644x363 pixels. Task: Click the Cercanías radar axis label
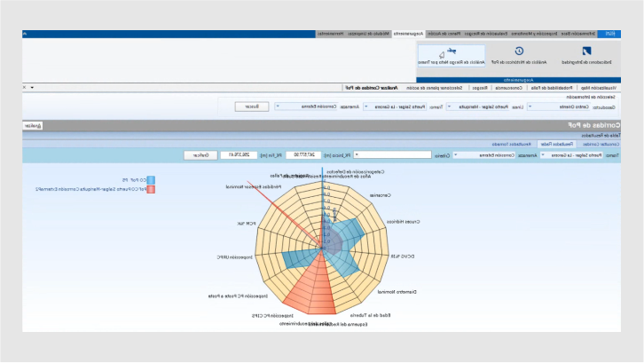pyautogui.click(x=380, y=195)
